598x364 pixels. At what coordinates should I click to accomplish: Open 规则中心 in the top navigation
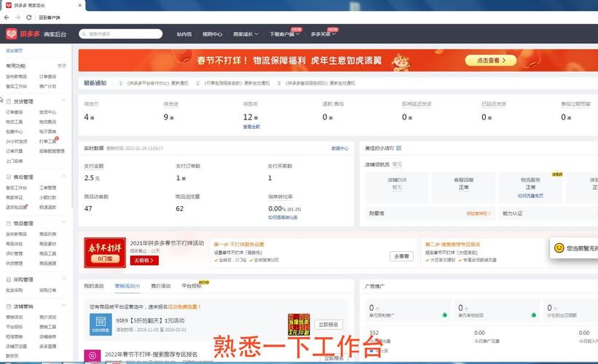tap(212, 34)
